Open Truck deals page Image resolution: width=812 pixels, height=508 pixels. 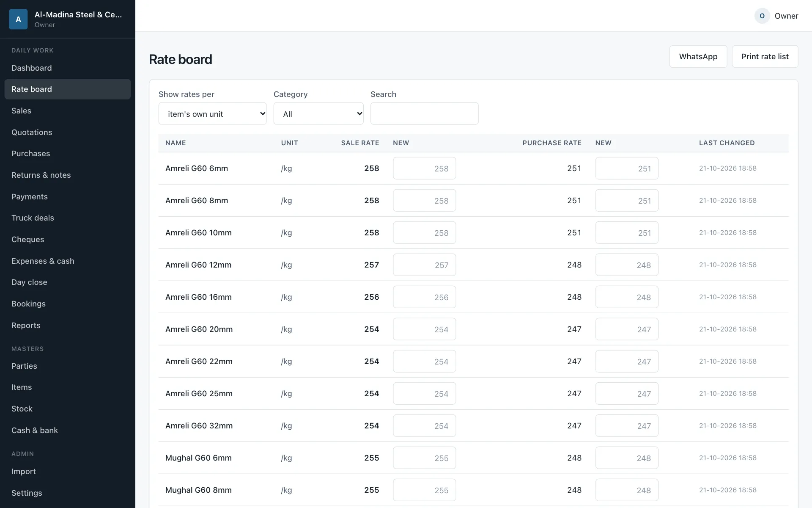pos(68,218)
